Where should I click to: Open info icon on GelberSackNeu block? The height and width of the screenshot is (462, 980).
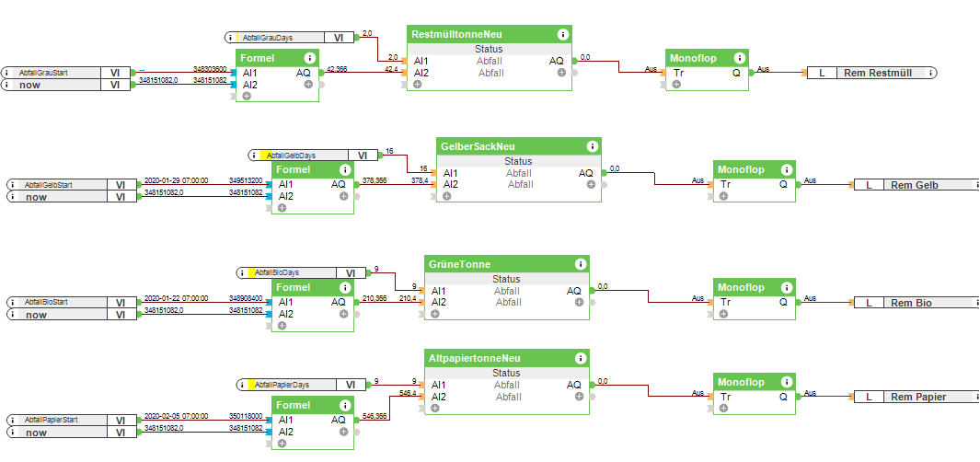pyautogui.click(x=592, y=146)
